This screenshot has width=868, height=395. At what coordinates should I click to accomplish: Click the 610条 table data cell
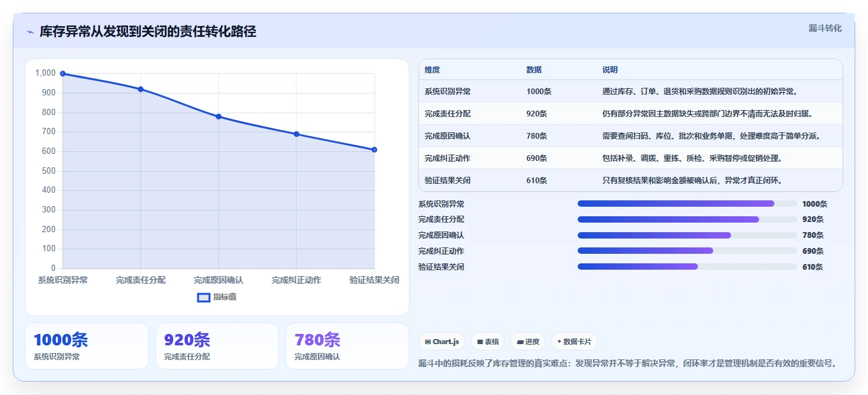point(537,181)
